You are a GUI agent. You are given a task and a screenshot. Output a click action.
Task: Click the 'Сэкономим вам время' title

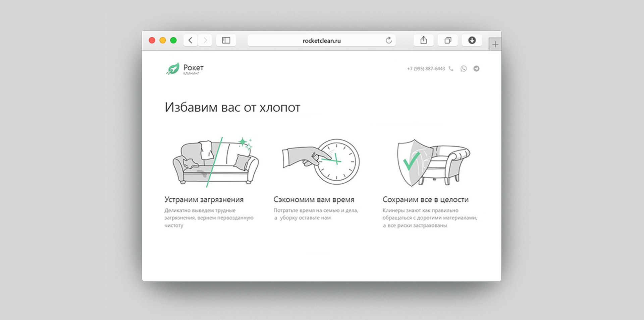point(314,200)
